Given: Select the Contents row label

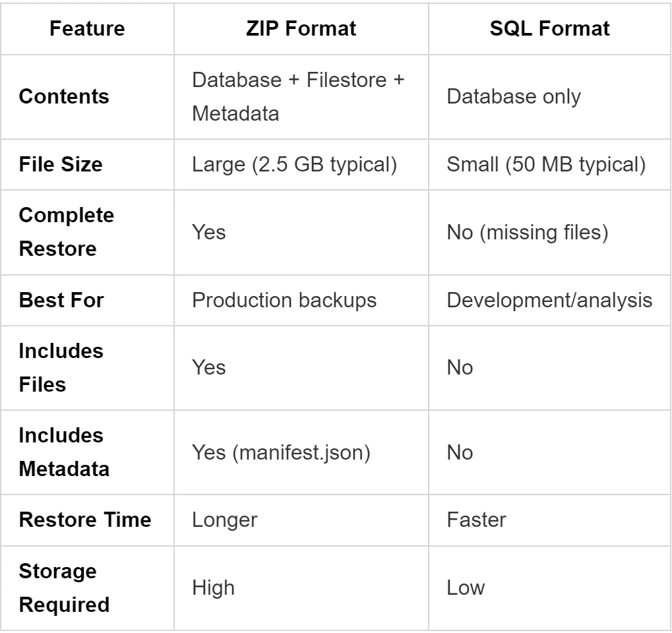Looking at the screenshot, I should click(64, 96).
